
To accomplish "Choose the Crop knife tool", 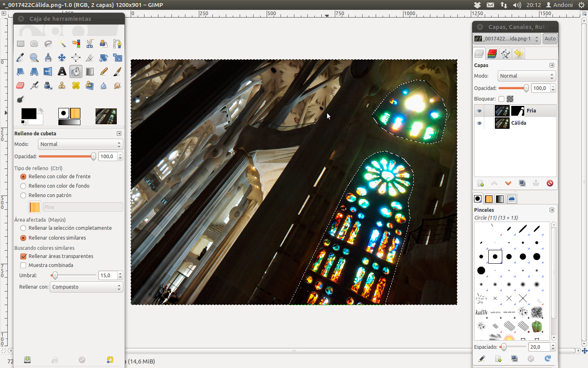I will tap(90, 58).
